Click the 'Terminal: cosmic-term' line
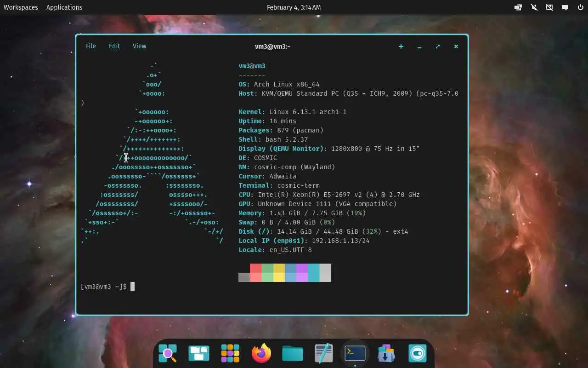Image resolution: width=588 pixels, height=368 pixels. coord(279,185)
